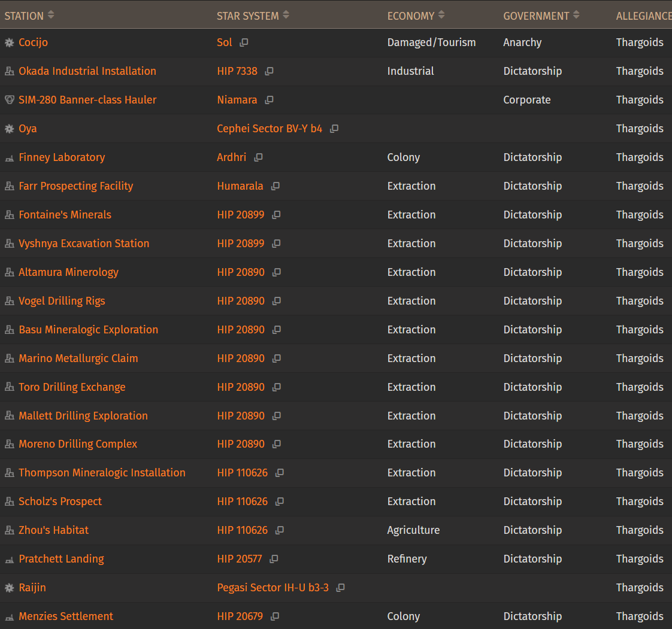Copy icon in Scholz's Prospect row
672x629 pixels.
coord(280,501)
